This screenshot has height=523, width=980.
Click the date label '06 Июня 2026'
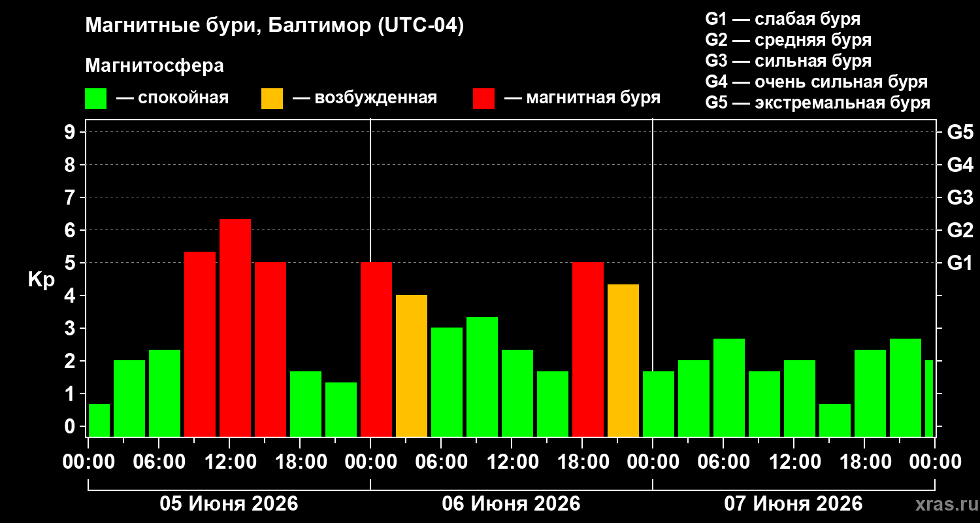point(511,504)
